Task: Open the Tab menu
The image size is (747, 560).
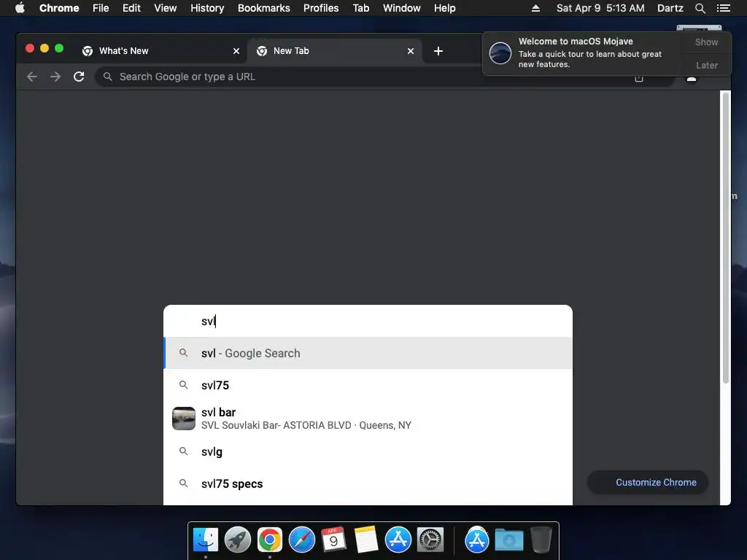Action: tap(361, 8)
